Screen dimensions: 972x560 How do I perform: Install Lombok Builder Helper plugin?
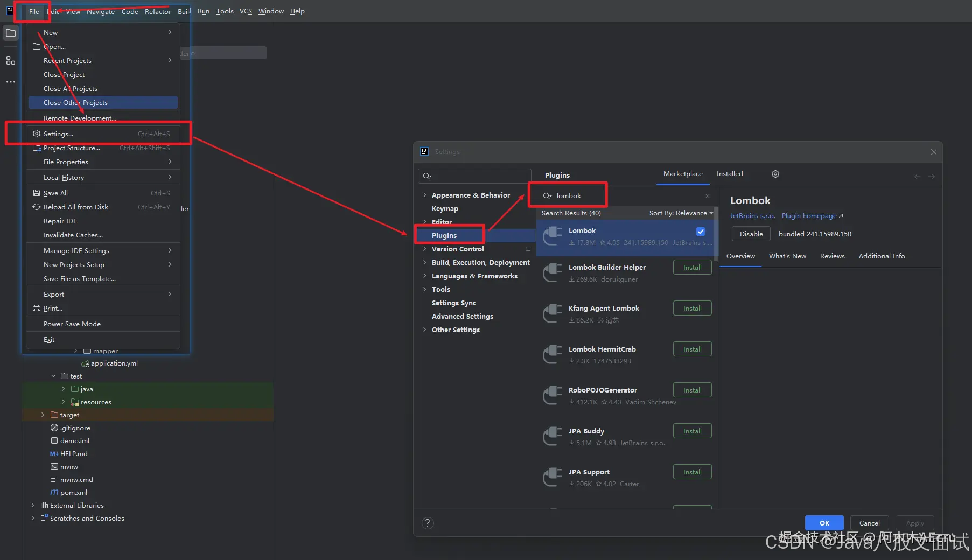coord(693,267)
